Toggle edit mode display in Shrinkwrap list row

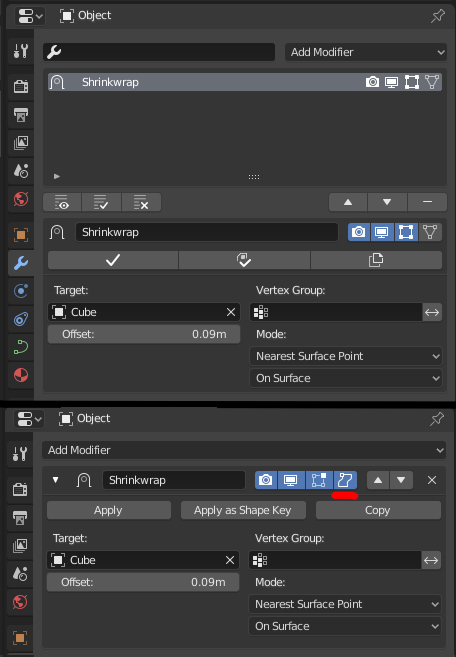point(412,82)
